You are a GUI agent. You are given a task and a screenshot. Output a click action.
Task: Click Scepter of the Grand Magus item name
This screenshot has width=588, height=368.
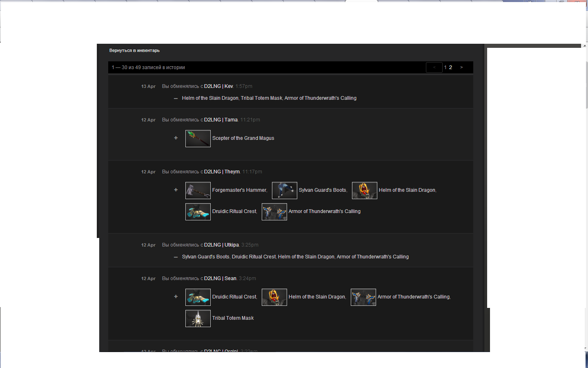243,138
